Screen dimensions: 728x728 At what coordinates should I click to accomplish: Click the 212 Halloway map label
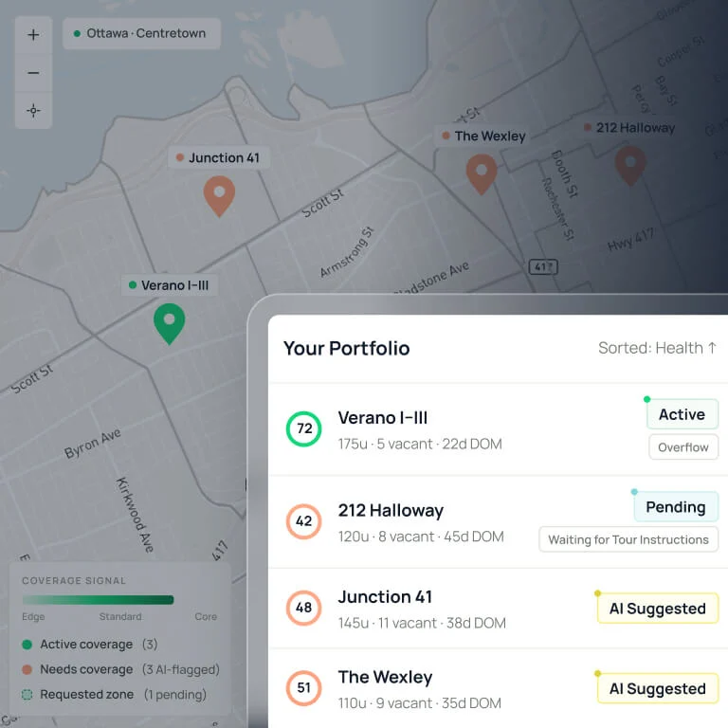[629, 128]
